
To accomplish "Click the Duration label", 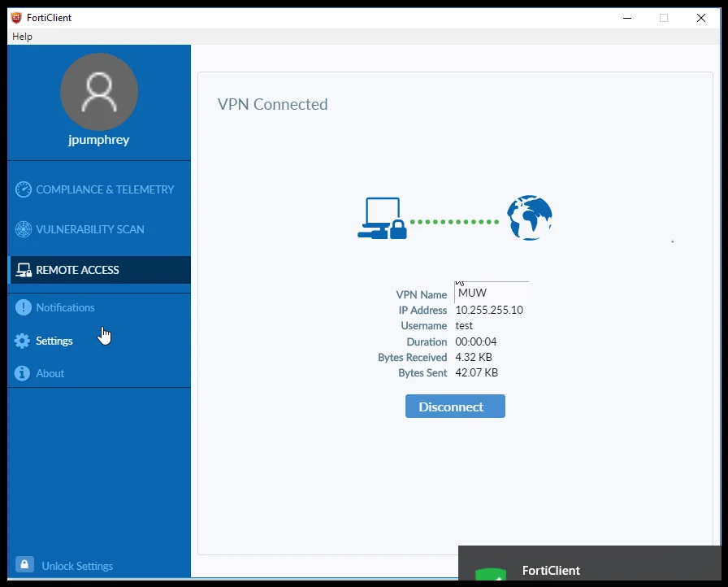I will point(427,341).
